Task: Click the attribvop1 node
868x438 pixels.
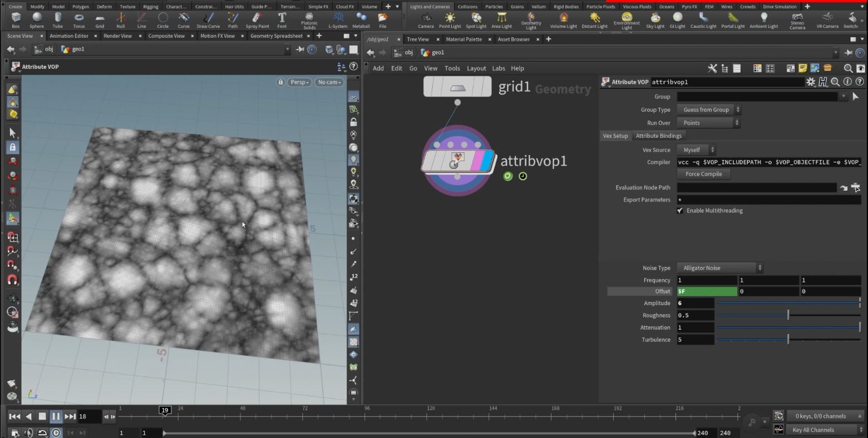Action: pyautogui.click(x=457, y=161)
